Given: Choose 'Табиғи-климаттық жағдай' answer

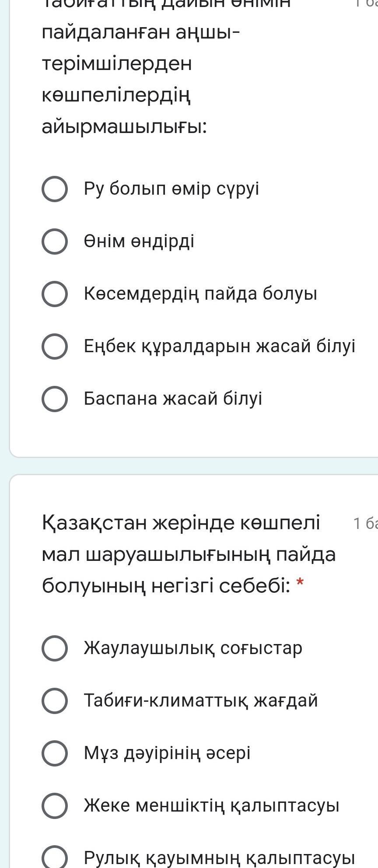Looking at the screenshot, I should point(55,700).
